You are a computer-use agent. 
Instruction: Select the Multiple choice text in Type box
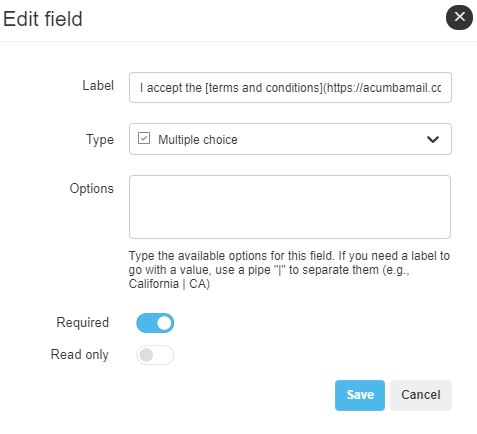[198, 140]
